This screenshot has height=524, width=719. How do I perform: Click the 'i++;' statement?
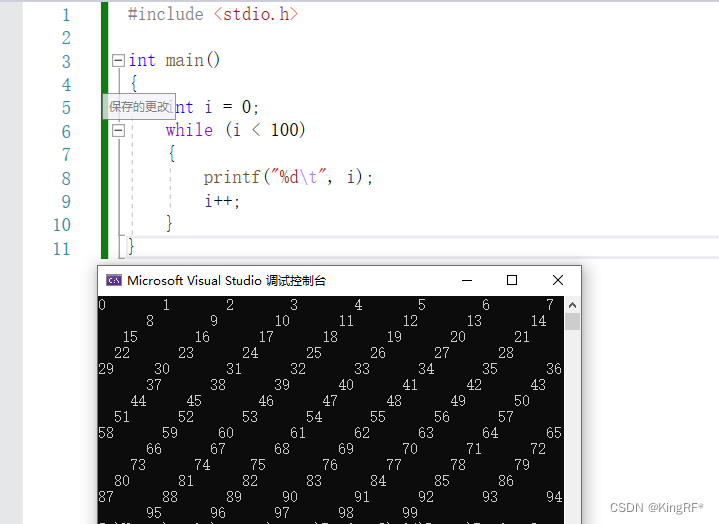222,201
